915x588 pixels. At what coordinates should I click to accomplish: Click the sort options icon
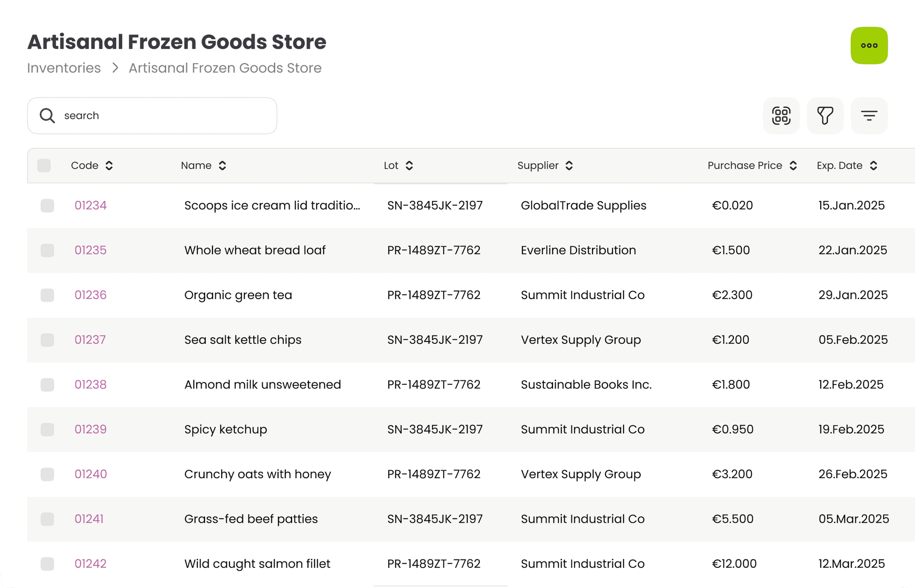[869, 116]
